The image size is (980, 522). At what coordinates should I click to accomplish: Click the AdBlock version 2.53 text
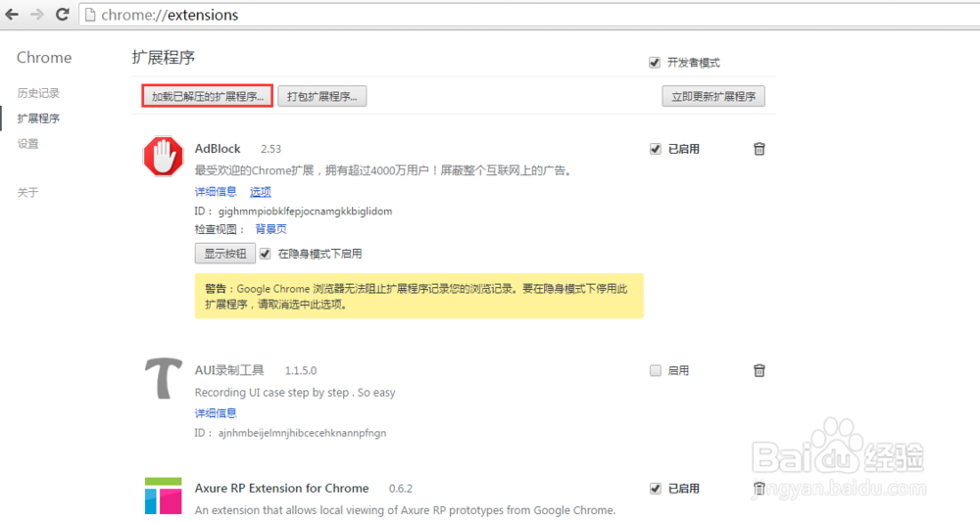click(x=270, y=149)
